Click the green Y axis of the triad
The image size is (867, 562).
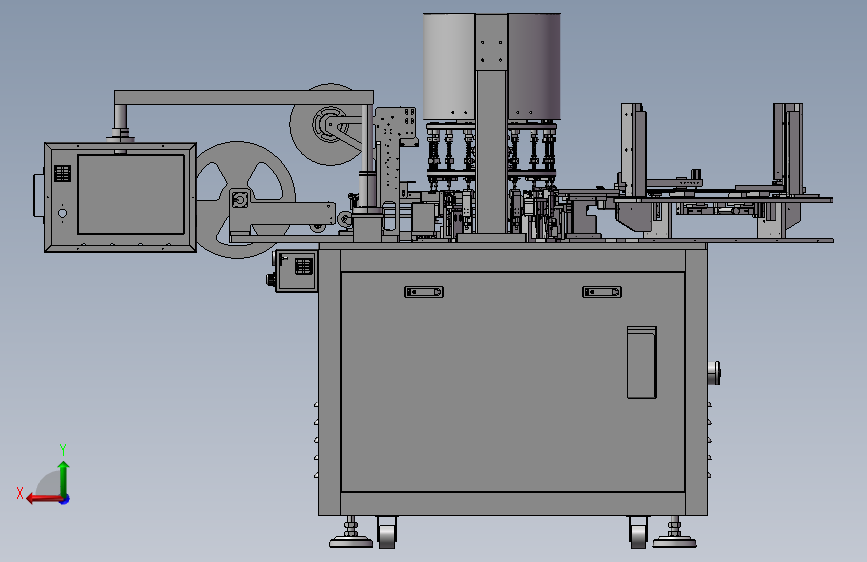tap(64, 478)
